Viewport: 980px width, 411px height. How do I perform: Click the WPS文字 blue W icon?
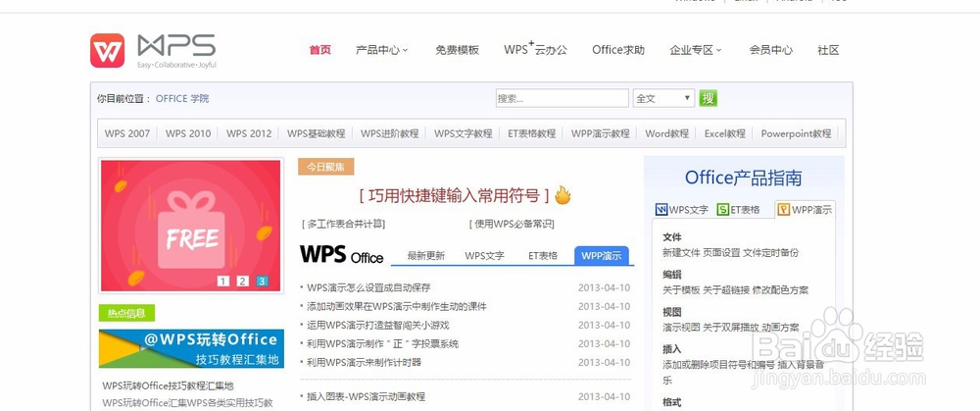coord(661,210)
